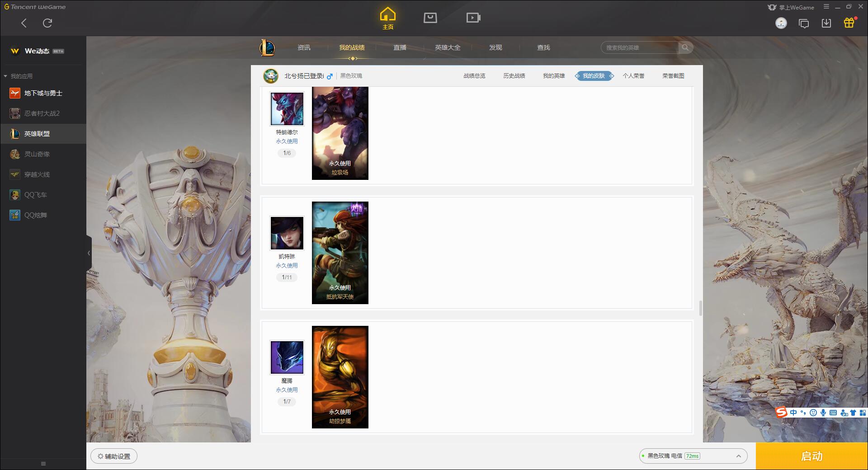Select QQ飞车 in sidebar
This screenshot has width=868, height=470.
[43, 195]
